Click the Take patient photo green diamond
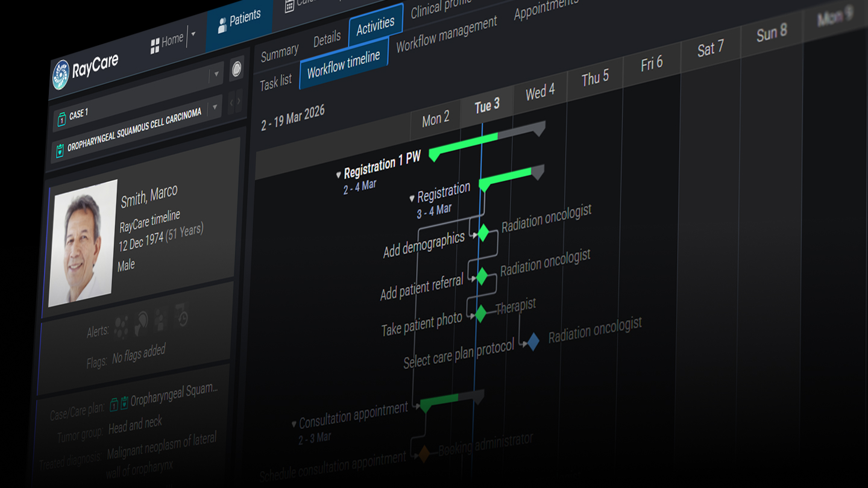The image size is (868, 488). click(x=480, y=314)
